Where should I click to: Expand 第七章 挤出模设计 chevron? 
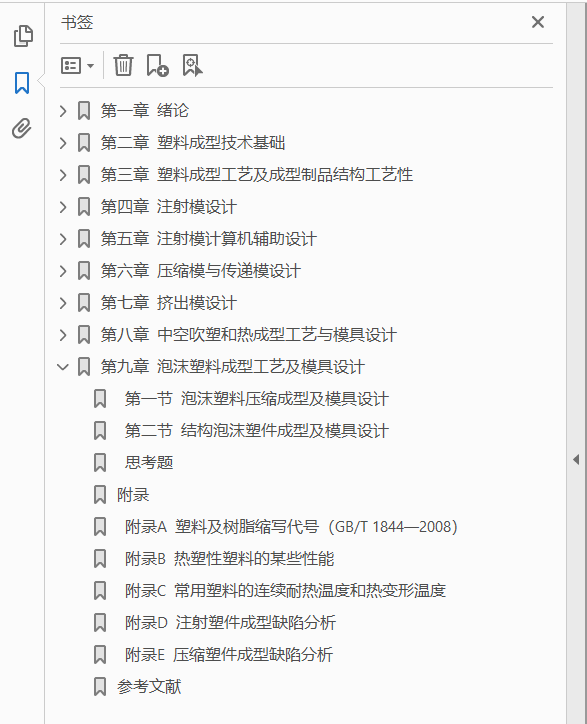pos(63,303)
